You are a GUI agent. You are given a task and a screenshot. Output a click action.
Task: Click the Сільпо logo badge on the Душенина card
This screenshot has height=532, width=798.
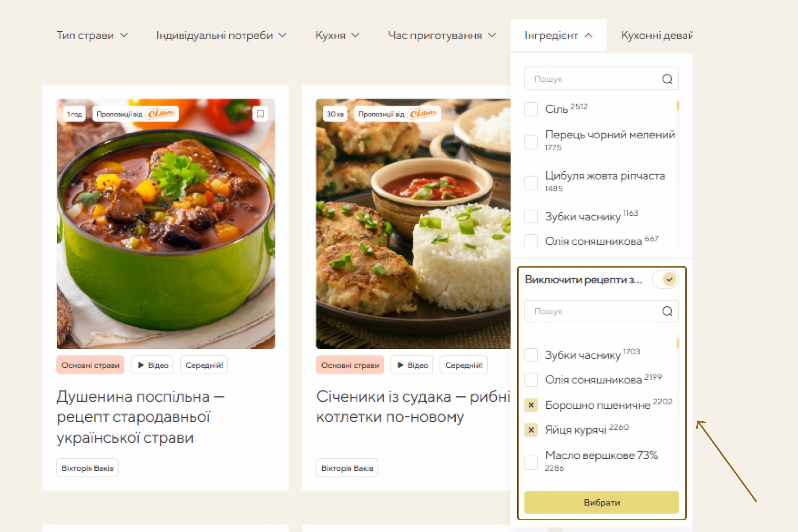[x=160, y=113]
